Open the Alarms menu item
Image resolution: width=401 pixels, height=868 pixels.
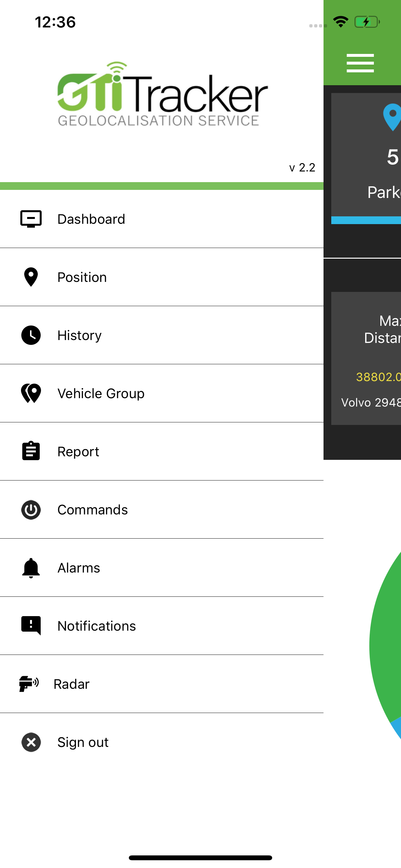click(162, 568)
